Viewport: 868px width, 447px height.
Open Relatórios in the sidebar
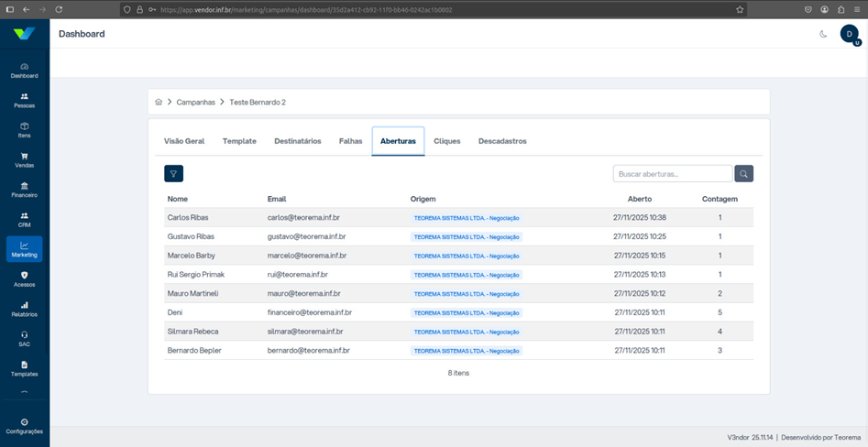25,310
